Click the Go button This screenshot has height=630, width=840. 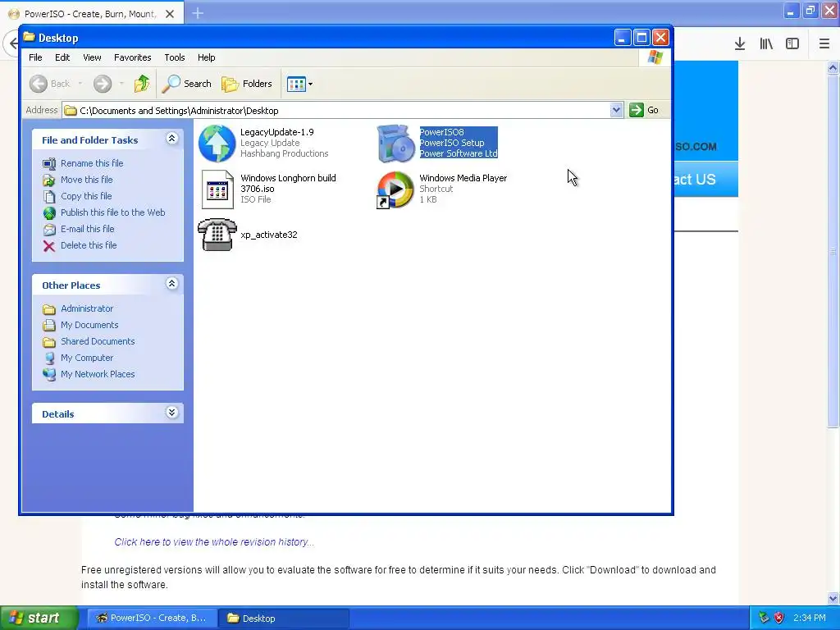(645, 111)
